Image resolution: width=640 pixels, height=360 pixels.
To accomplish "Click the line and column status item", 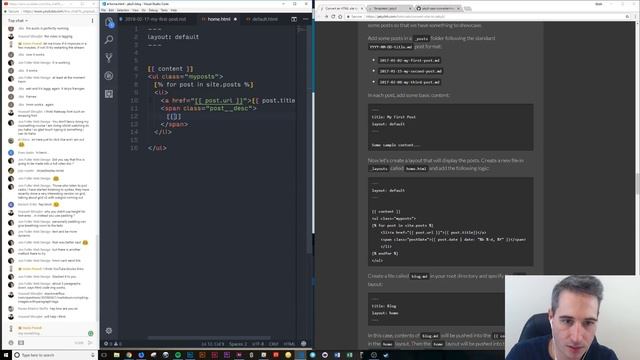I will pos(212,344).
